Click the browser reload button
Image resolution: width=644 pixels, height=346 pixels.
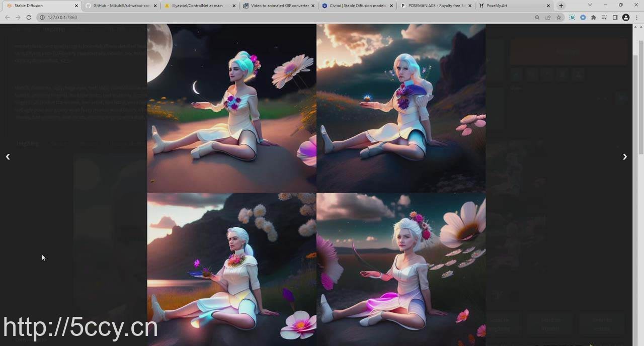(29, 18)
